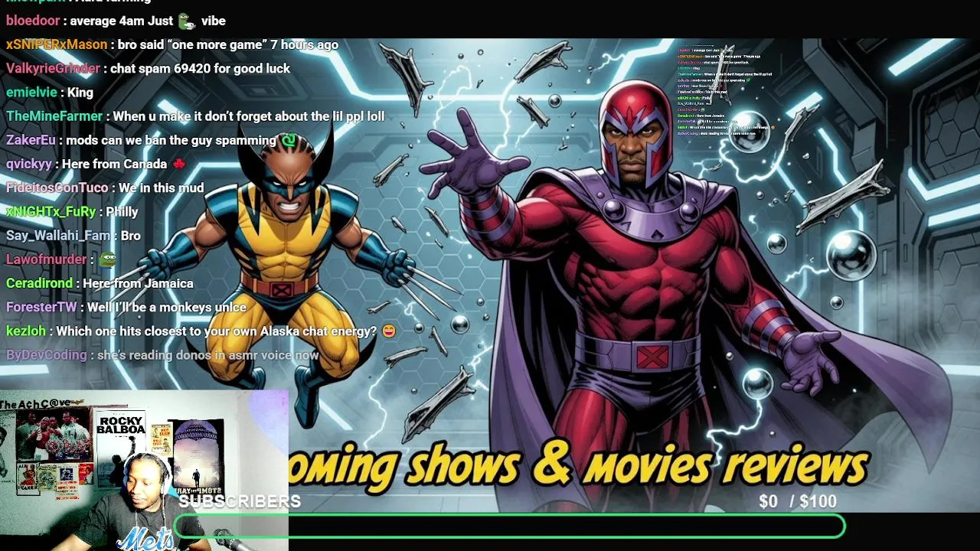Click the Rocky Balboa poster in webcam
Viewport: 980px width, 551px height.
pyautogui.click(x=121, y=448)
